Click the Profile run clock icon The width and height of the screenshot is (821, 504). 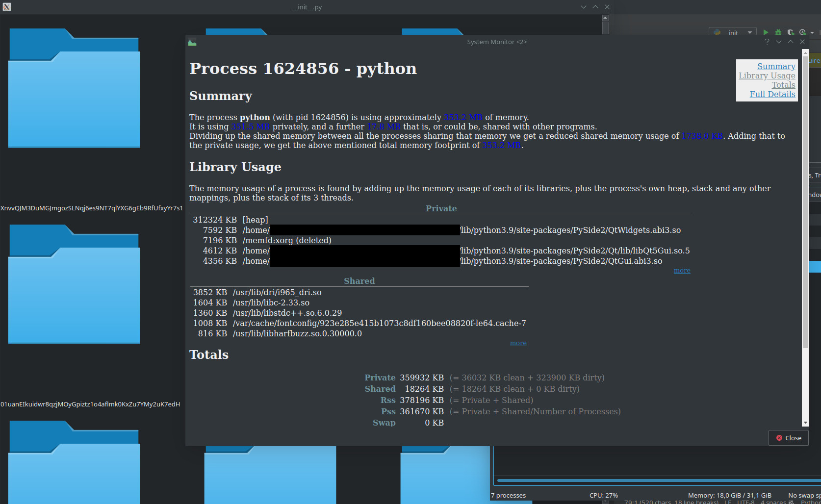803,32
